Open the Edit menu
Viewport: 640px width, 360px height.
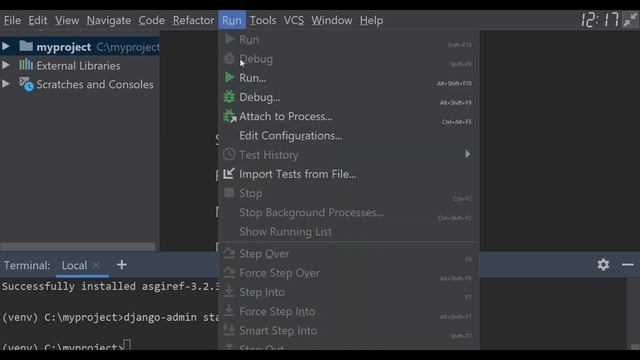38,20
